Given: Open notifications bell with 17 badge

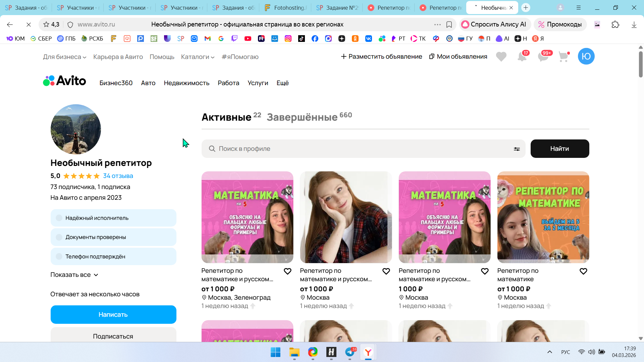Looking at the screenshot, I should tap(522, 57).
